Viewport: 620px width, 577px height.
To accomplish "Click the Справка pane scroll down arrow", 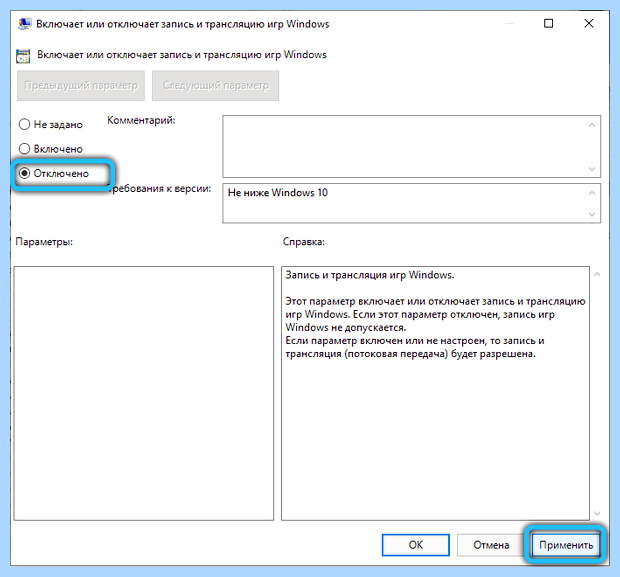I will (597, 513).
